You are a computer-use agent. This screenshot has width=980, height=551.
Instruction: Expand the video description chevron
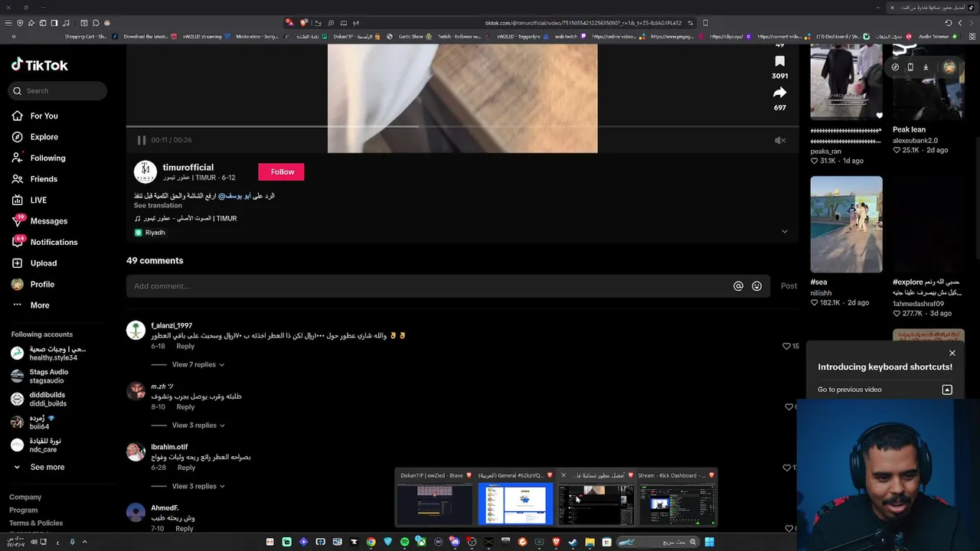[784, 232]
